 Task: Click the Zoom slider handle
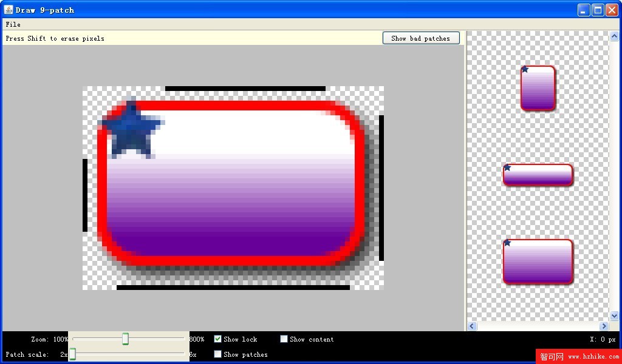[125, 339]
